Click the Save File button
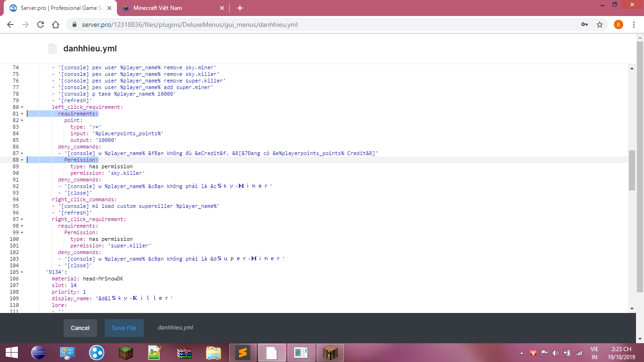The height and width of the screenshot is (362, 644). (124, 328)
